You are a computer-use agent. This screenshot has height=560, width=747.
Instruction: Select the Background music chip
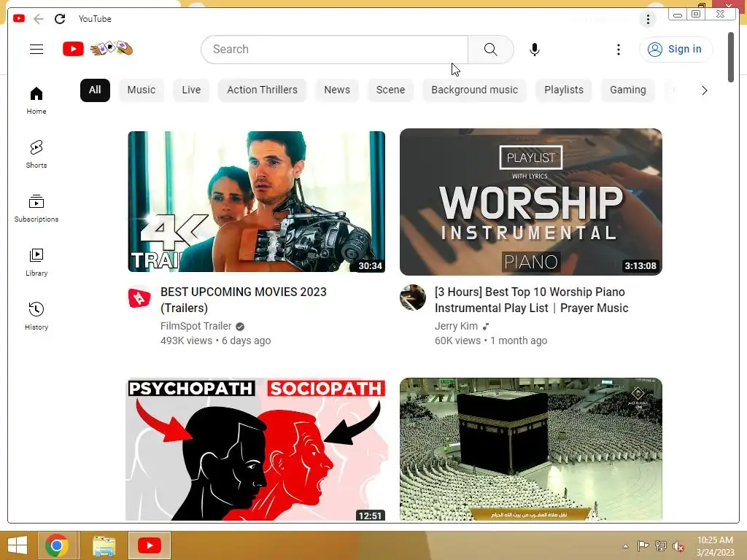(474, 90)
